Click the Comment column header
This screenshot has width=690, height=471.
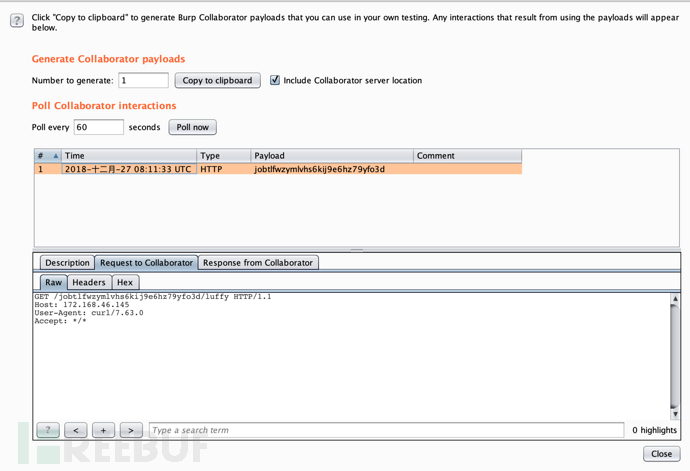(467, 156)
